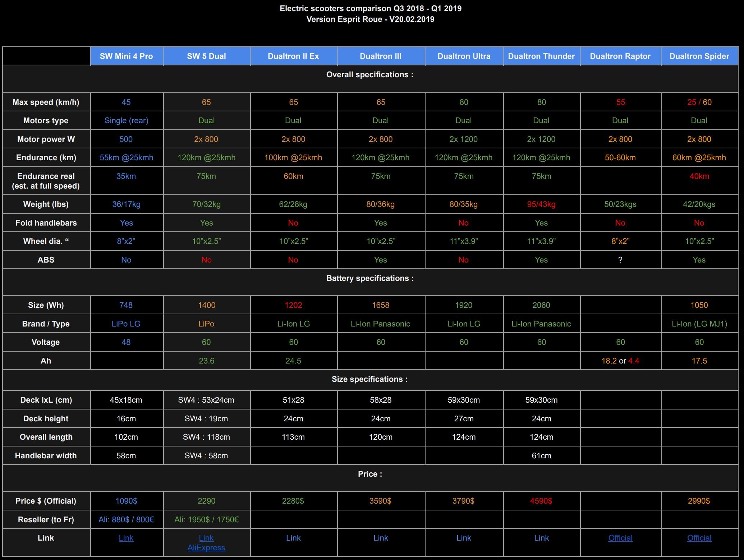Click the '100km @25kmh' endurance cell
The image size is (744, 560).
click(293, 158)
